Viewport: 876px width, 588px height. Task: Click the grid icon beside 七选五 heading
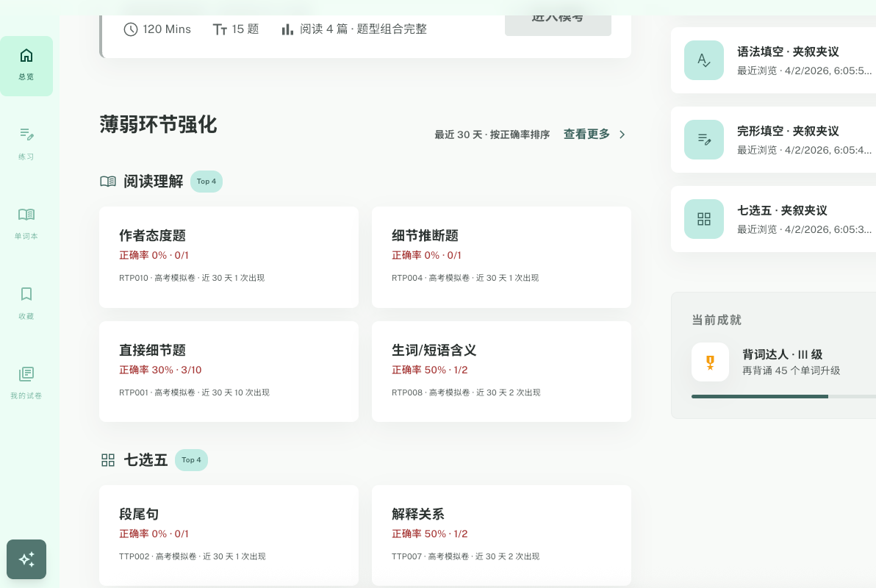pos(108,460)
